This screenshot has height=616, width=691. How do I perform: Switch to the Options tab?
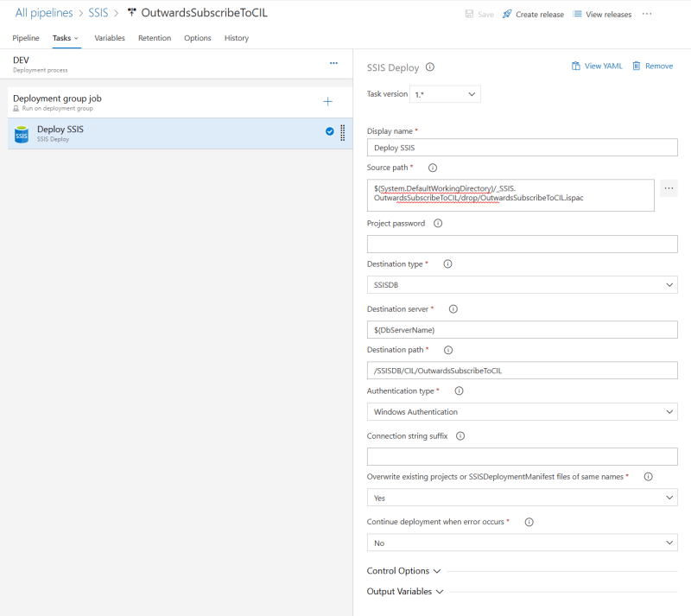[x=198, y=38]
